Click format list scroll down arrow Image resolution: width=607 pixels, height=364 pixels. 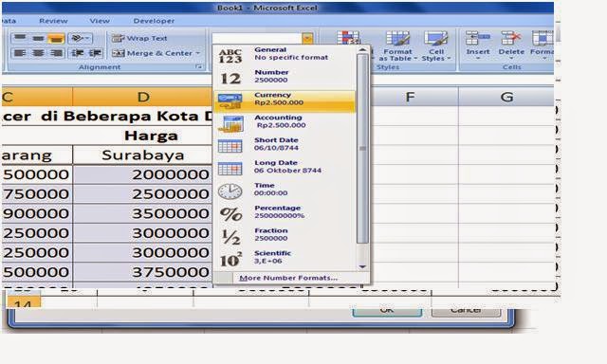[x=362, y=266]
